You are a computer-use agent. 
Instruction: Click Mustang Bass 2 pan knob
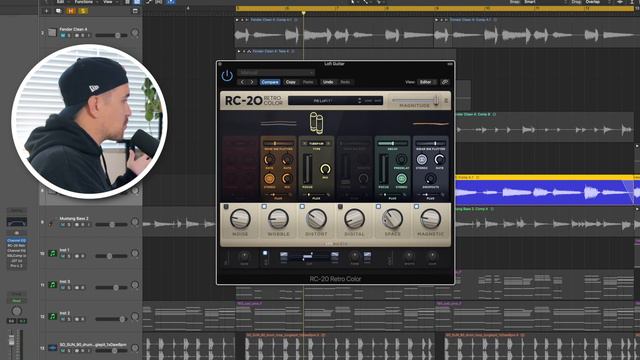135,222
